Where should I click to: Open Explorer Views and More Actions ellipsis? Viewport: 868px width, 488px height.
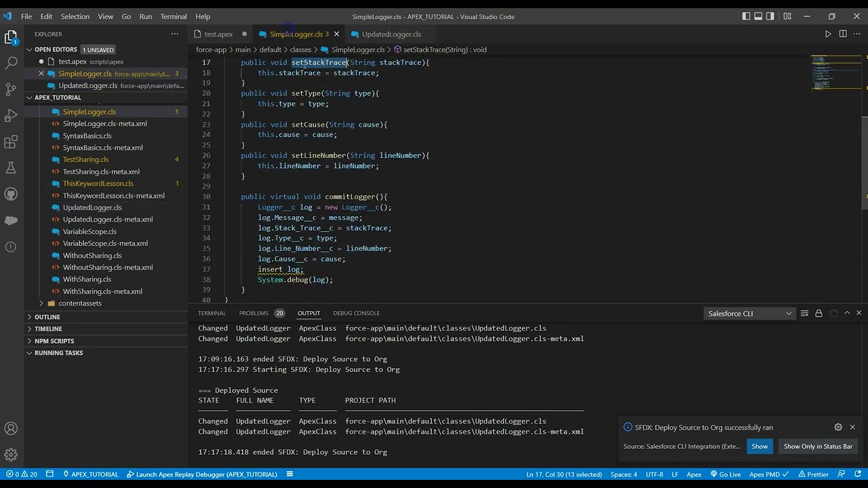point(175,34)
